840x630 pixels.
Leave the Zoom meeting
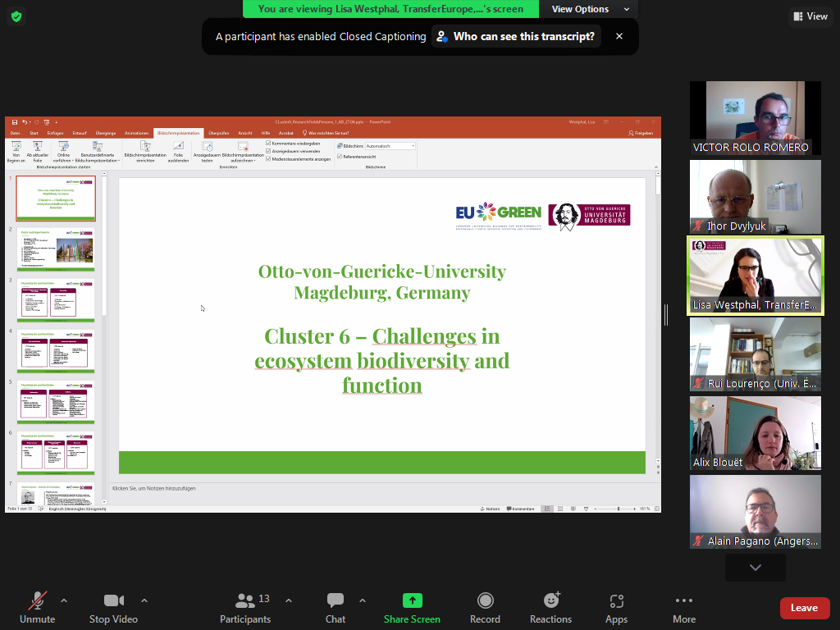pyautogui.click(x=804, y=608)
